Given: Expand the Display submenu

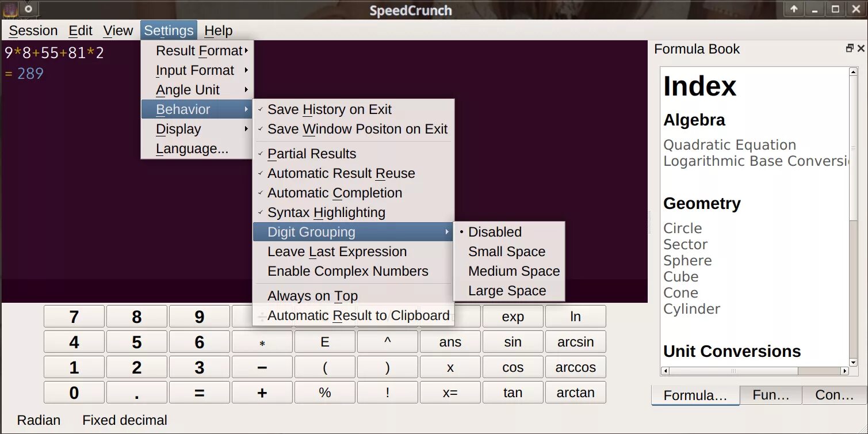Looking at the screenshot, I should pyautogui.click(x=197, y=129).
